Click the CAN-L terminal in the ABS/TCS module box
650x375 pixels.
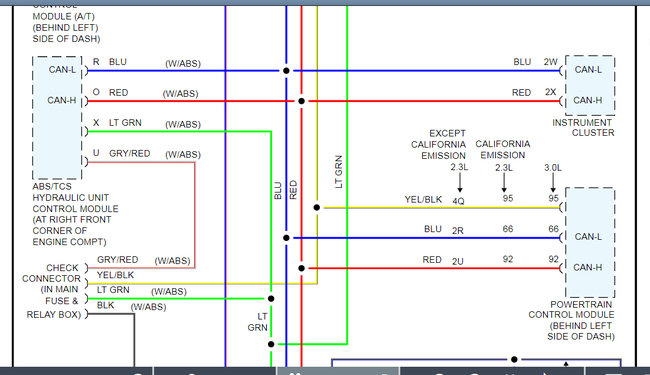62,70
